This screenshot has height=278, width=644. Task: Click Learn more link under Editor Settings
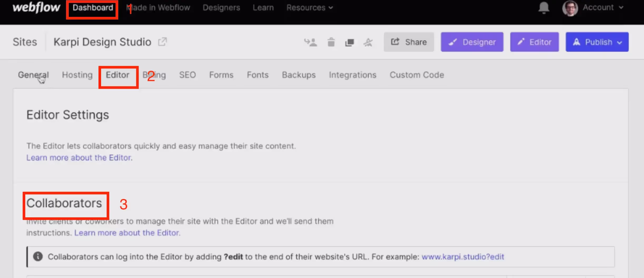point(80,157)
